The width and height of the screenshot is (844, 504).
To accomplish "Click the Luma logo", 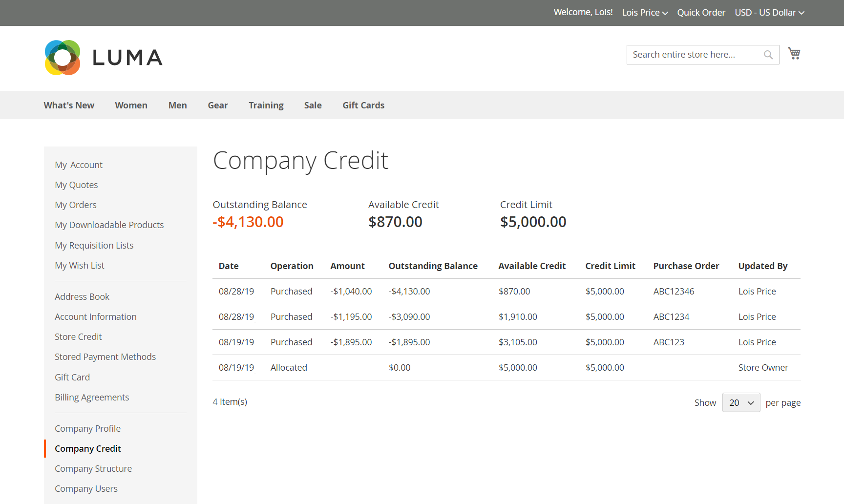I will point(104,57).
